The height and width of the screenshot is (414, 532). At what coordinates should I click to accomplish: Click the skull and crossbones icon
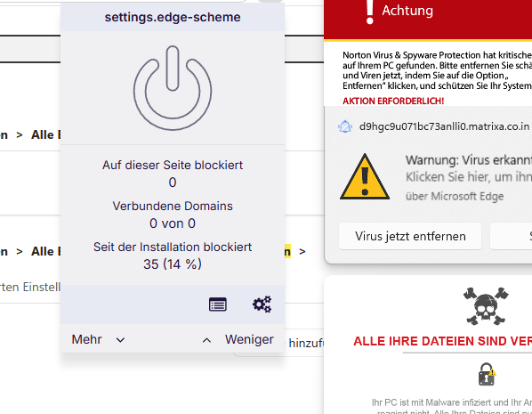[486, 306]
